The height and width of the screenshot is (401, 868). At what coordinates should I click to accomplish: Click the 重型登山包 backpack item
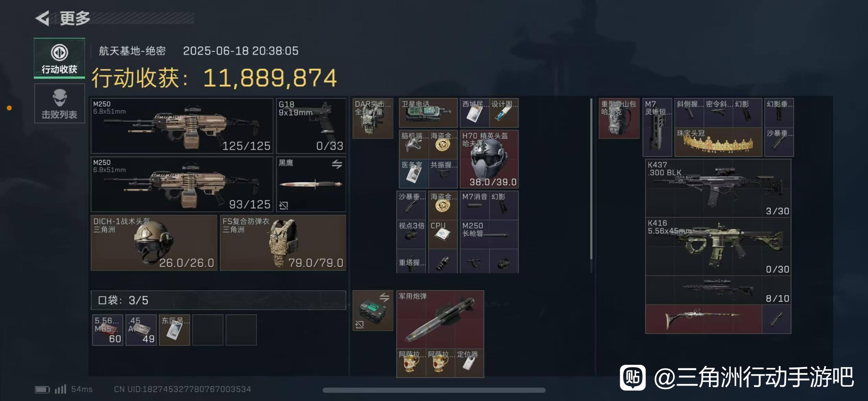[x=619, y=118]
